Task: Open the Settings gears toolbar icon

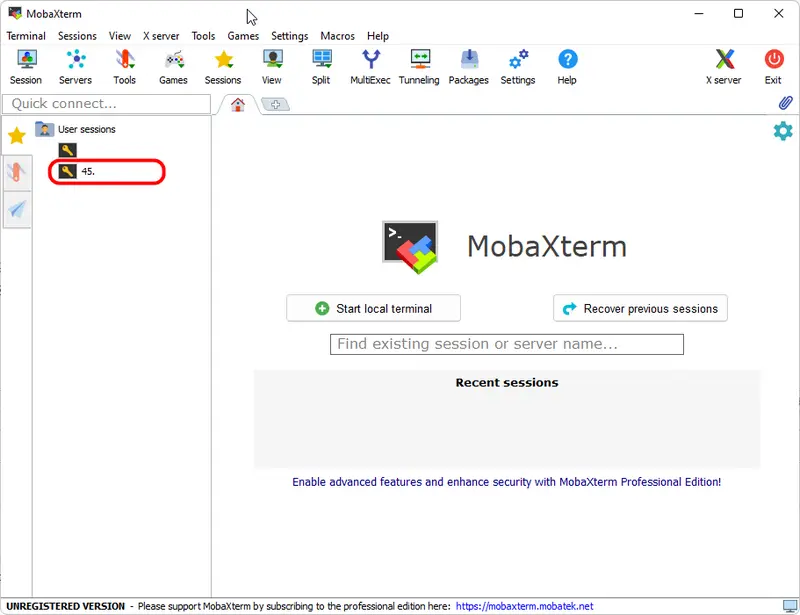Action: (x=518, y=67)
